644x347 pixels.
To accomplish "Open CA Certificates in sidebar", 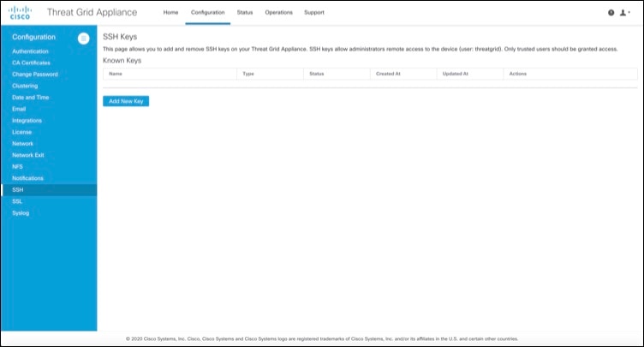I will [31, 63].
